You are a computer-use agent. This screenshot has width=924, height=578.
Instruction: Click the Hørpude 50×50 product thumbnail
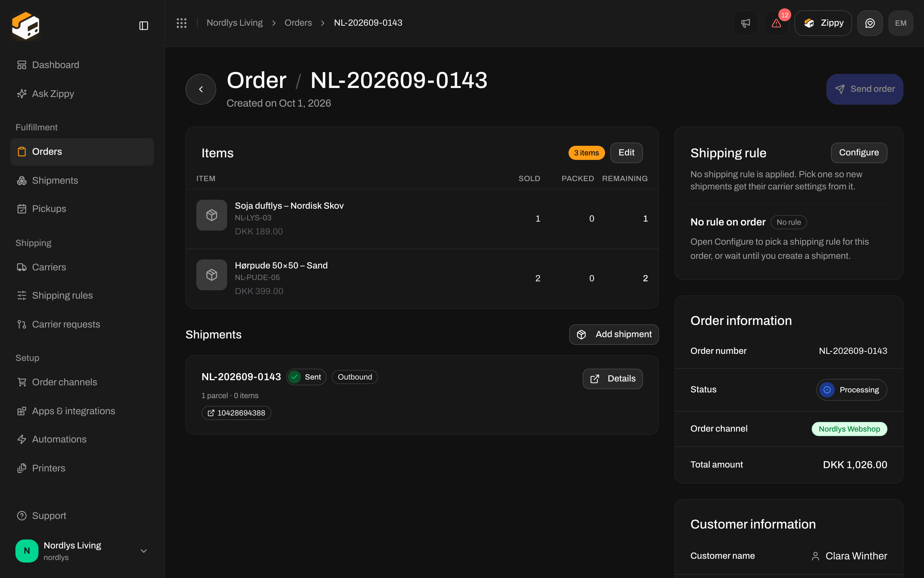point(211,275)
